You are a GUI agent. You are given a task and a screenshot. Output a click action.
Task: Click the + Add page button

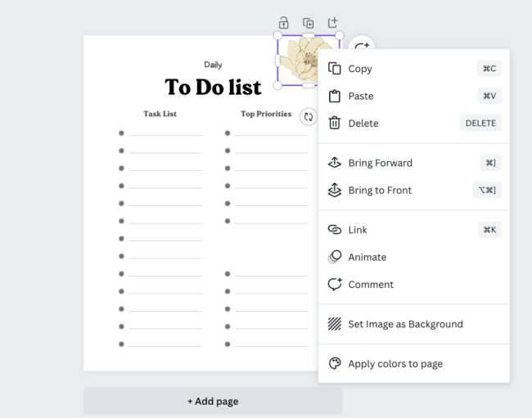213,401
